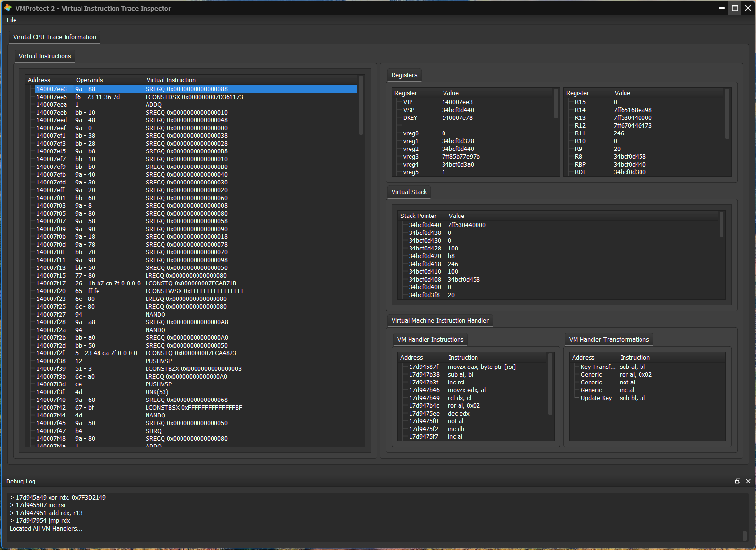
Task: Minimize the Trace Inspector window
Action: [x=722, y=8]
